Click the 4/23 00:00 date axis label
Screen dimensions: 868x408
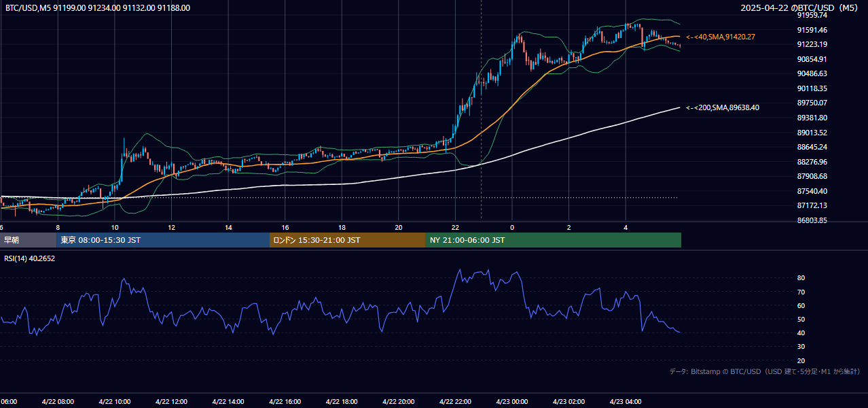511,402
